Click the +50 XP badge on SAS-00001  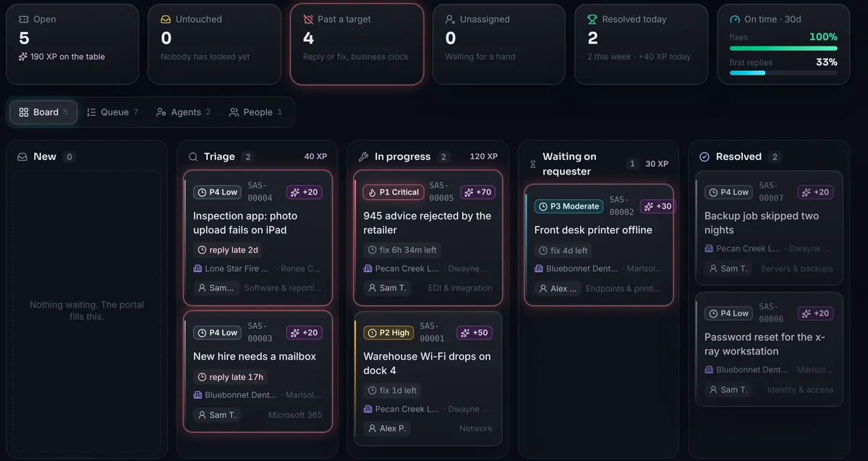tap(475, 333)
